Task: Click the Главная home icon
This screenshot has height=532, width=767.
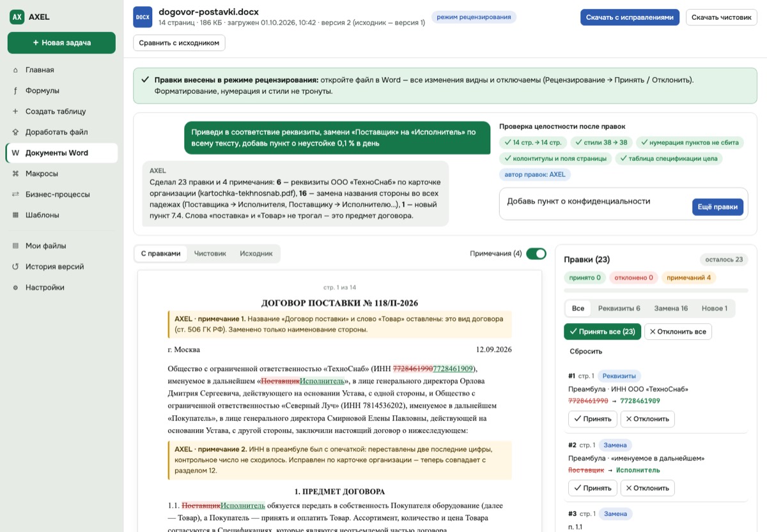Action: (x=15, y=70)
